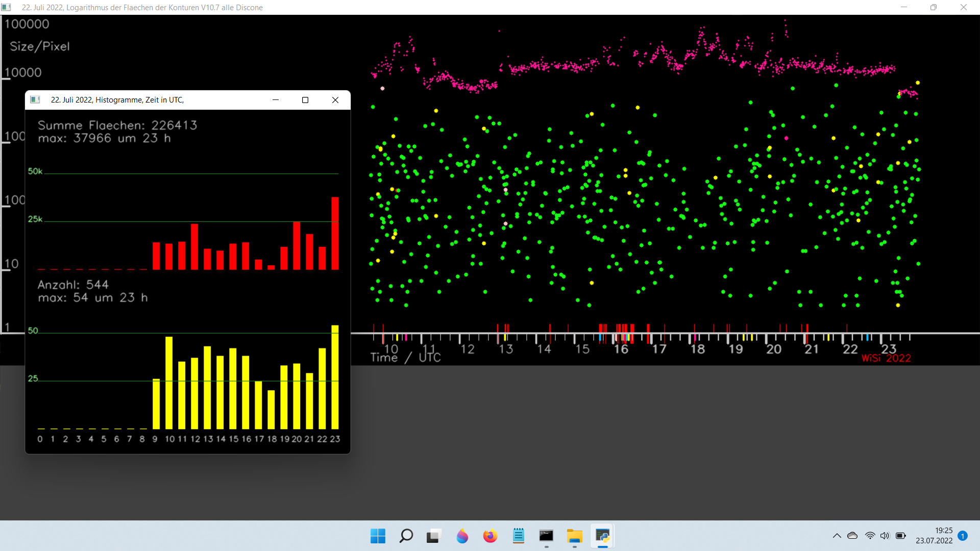Viewport: 980px width, 551px height.
Task: Click the 'Summe Flaechen: 226413' text
Action: point(117,126)
